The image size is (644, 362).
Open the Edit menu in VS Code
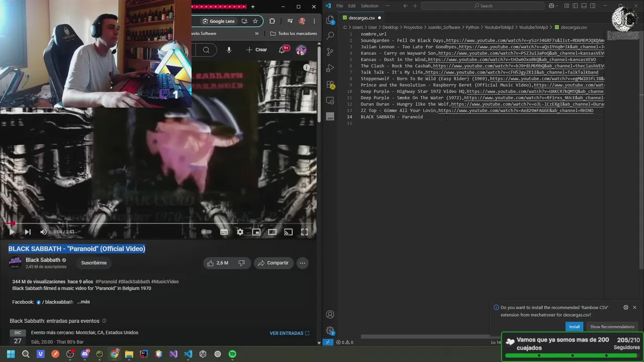352,6
